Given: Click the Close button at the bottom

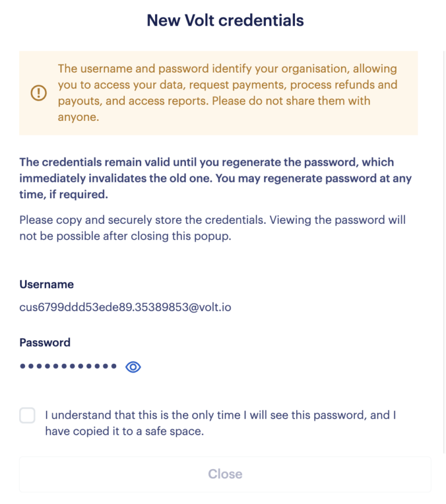Looking at the screenshot, I should (225, 474).
